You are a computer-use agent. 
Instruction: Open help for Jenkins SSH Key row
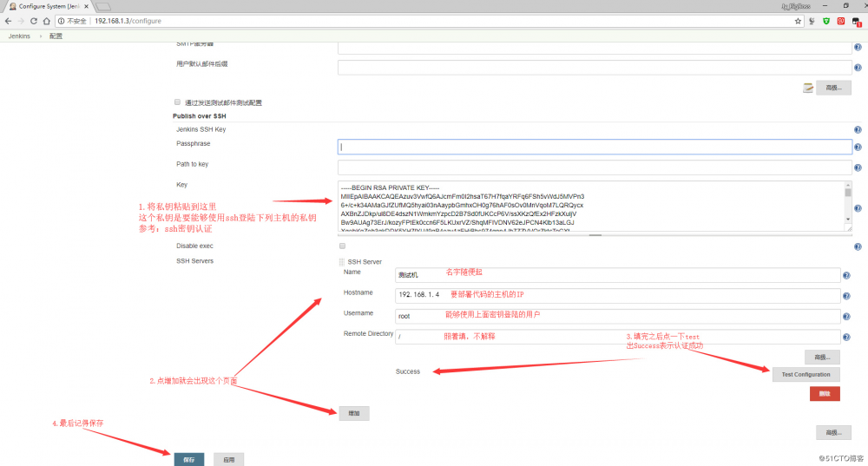point(858,129)
